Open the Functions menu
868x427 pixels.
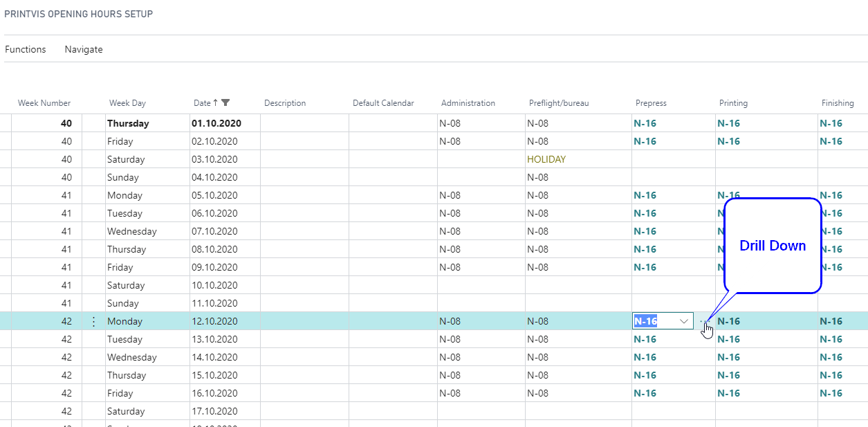(x=26, y=49)
